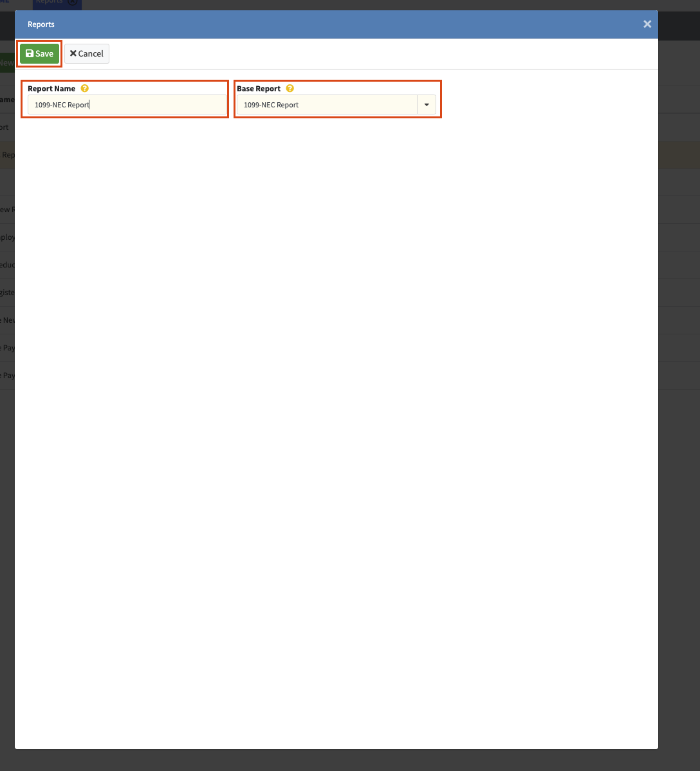Image resolution: width=700 pixels, height=771 pixels.
Task: Click the green Save button
Action: tap(39, 53)
